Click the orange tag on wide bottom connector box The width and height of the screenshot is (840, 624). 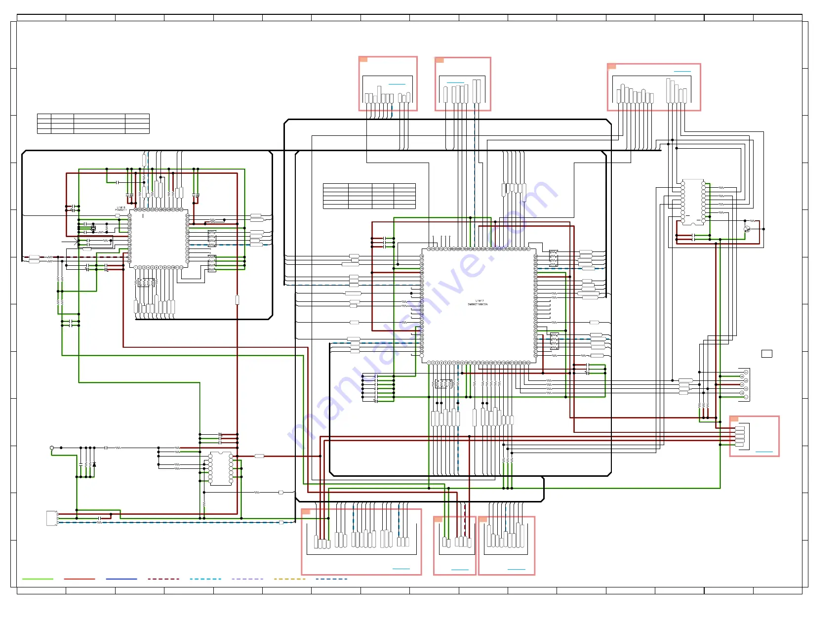coord(306,512)
